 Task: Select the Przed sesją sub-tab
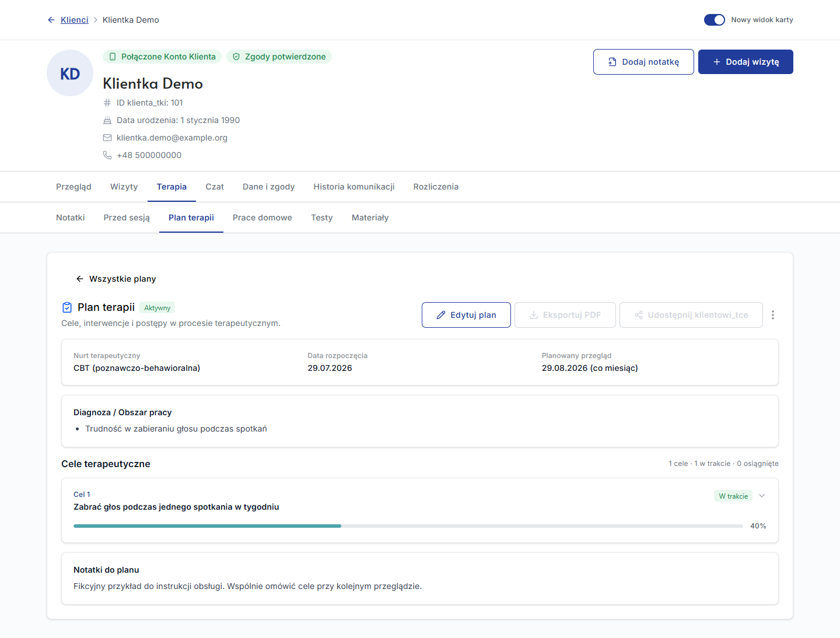click(127, 218)
